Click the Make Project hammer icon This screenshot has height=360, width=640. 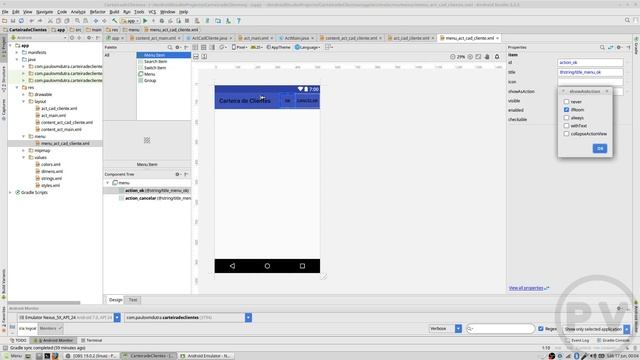115,21
